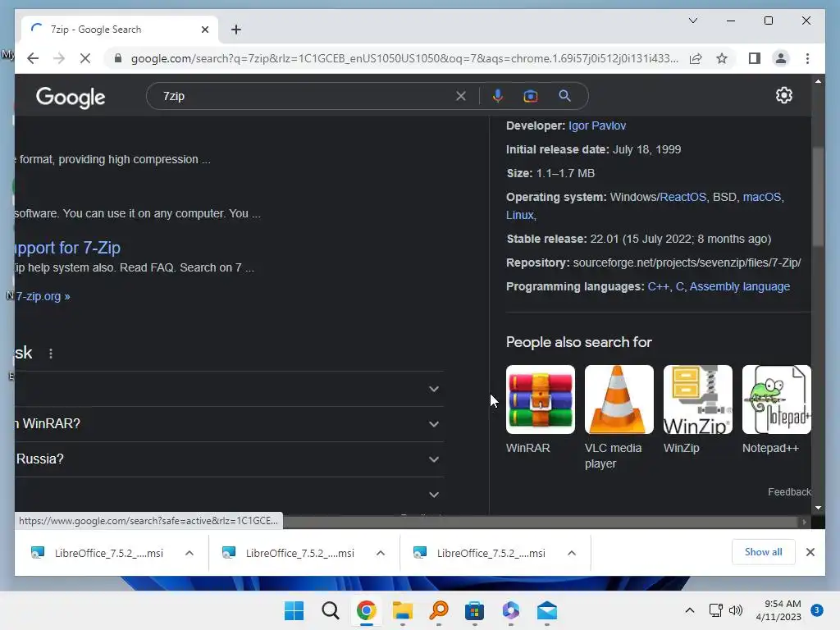Image resolution: width=840 pixels, height=630 pixels.
Task: Open the Notepad++ thumbnail
Action: click(776, 399)
